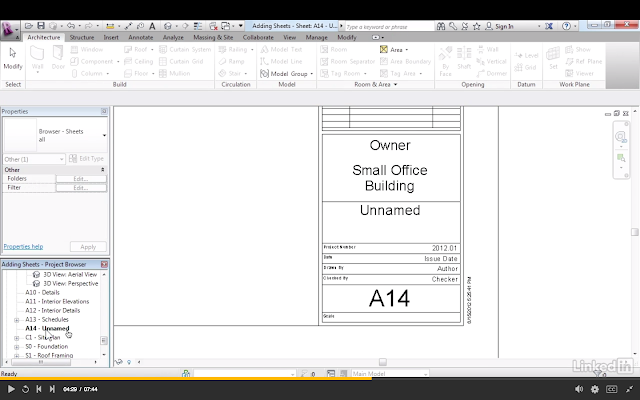Click the Favorites star icon
The image size is (640, 400).
pyautogui.click(x=476, y=26)
